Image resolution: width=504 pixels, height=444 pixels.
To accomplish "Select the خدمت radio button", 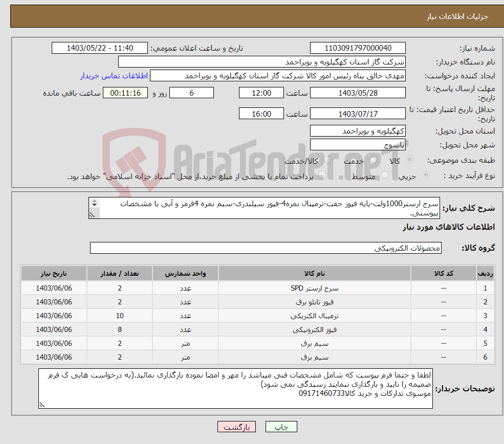I will point(373,160).
